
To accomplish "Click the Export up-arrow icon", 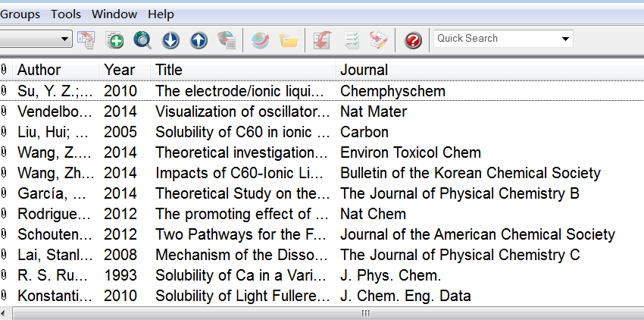I will [199, 39].
